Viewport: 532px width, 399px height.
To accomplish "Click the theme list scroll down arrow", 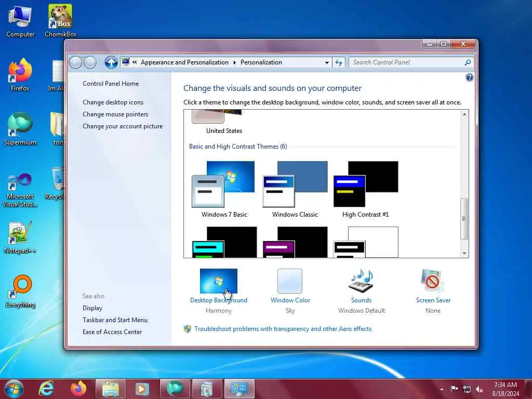I will [x=464, y=253].
